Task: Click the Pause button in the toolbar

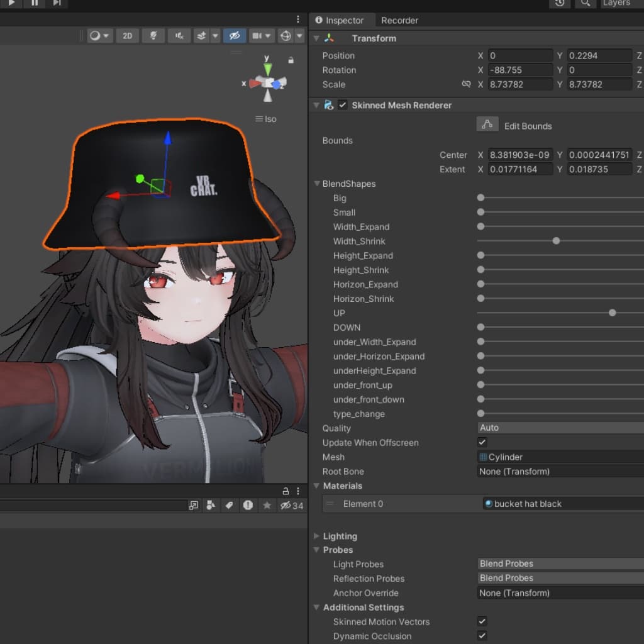Action: 35,3
